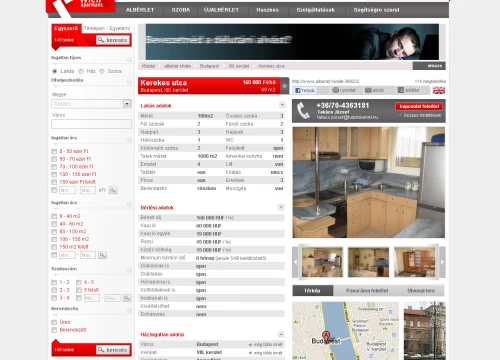
Task: Open the SZOBA menu item
Action: pos(181,10)
